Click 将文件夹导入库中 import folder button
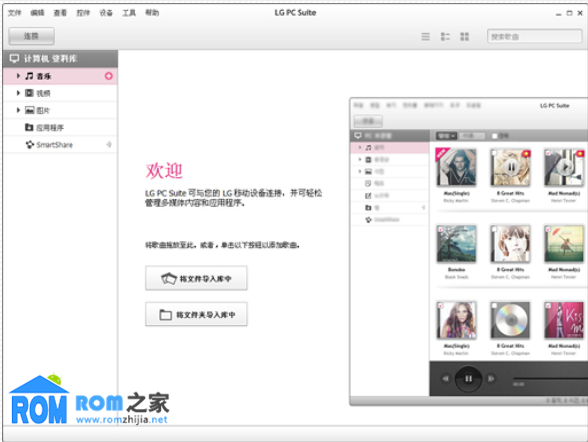This screenshot has width=588, height=442. (x=196, y=314)
